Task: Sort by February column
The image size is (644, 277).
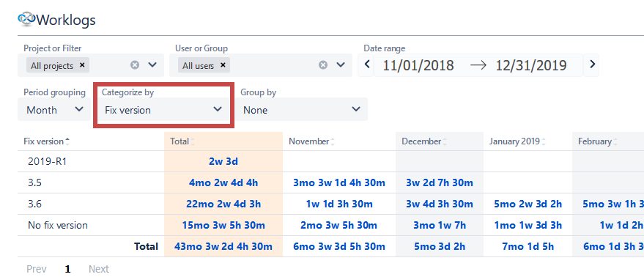Action: tap(598, 141)
